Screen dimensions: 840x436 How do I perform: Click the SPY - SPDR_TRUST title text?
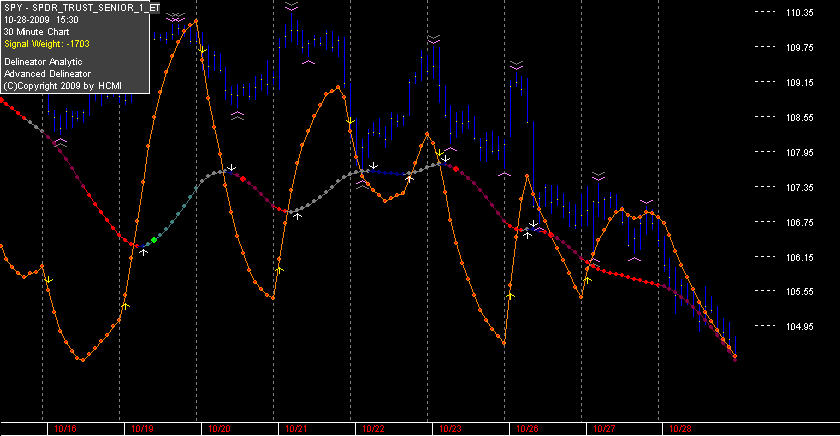[x=81, y=8]
